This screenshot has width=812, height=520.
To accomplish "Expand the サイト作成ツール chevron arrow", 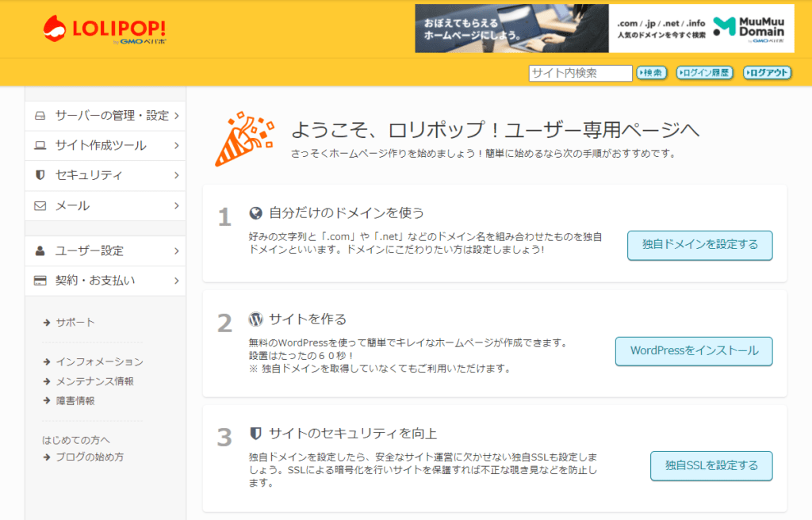I will (176, 146).
